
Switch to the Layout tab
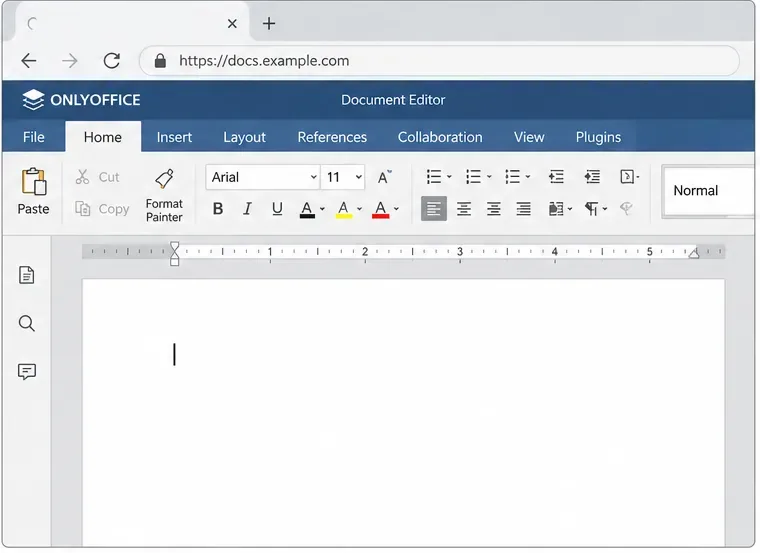coord(244,137)
